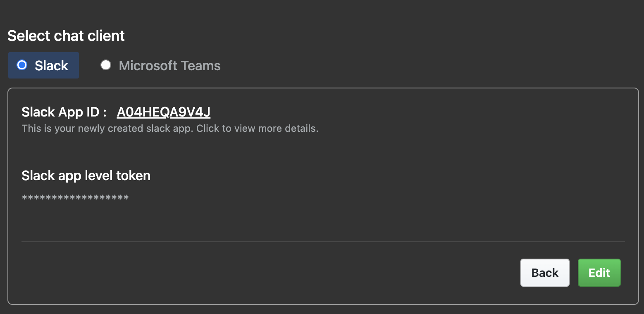Click the Microsoft Teams label text
644x314 pixels.
tap(169, 66)
